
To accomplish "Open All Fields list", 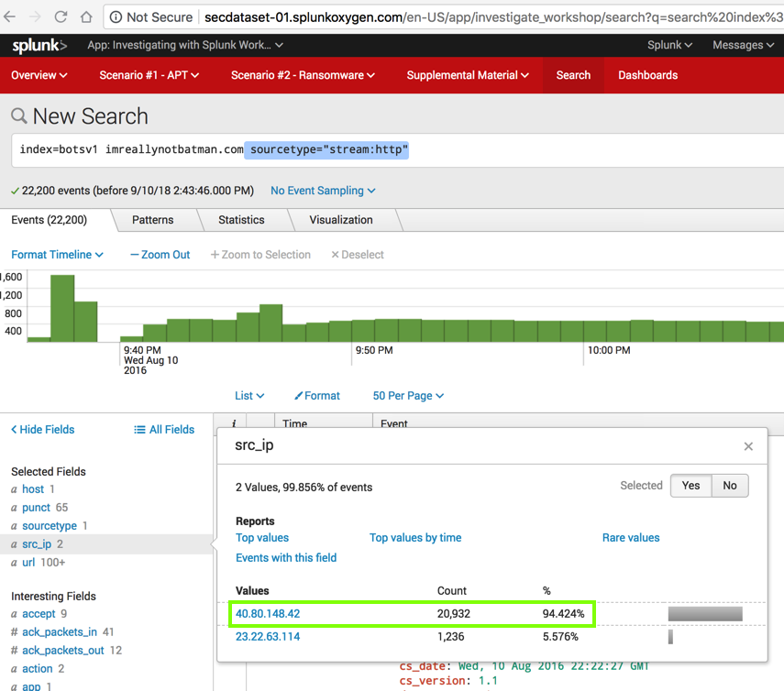I will (164, 429).
